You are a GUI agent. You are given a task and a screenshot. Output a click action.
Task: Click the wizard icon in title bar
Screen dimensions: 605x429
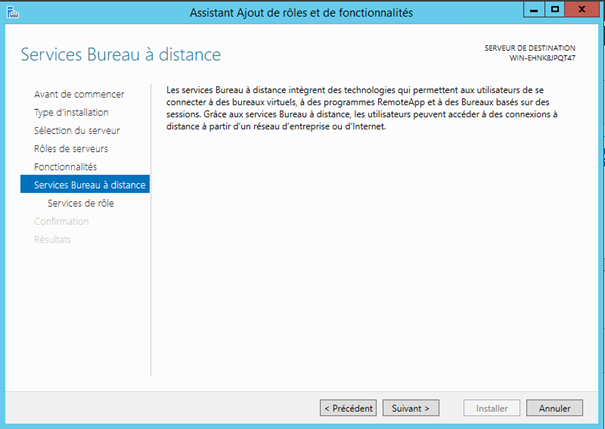pyautogui.click(x=9, y=11)
